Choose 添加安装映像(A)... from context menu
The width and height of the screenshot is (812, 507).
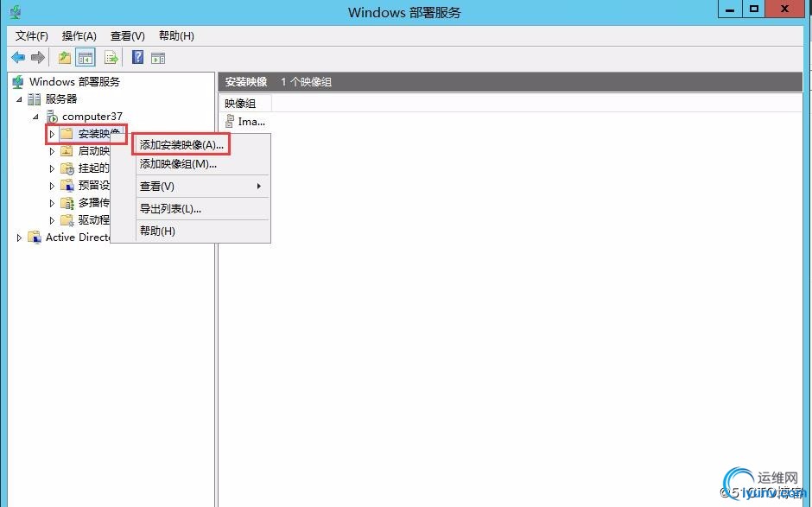click(x=181, y=144)
